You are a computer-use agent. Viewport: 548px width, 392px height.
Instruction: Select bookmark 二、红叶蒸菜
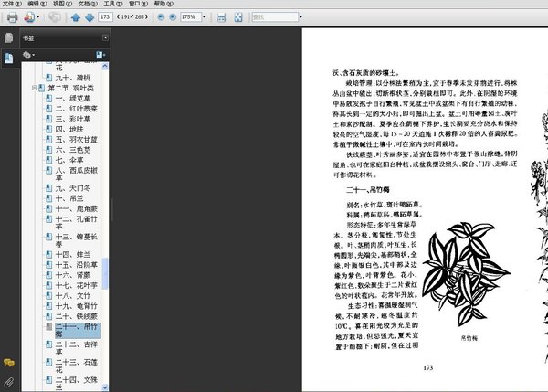click(x=76, y=109)
